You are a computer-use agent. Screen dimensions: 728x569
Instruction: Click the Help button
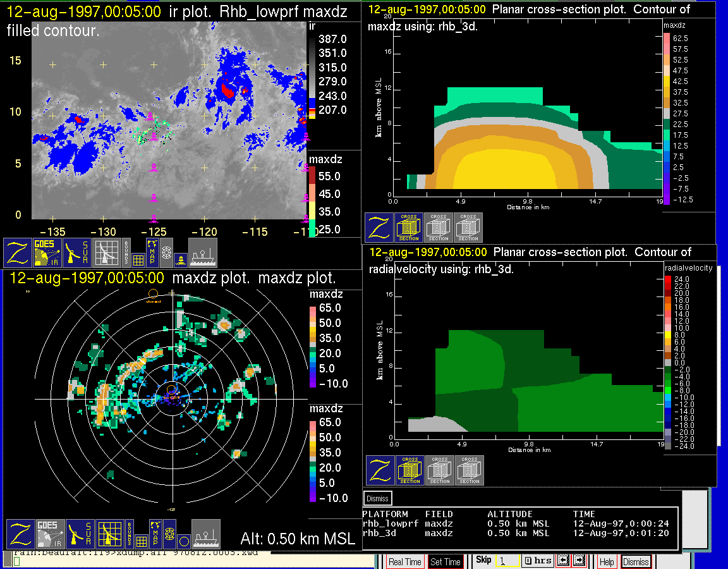[x=606, y=561]
